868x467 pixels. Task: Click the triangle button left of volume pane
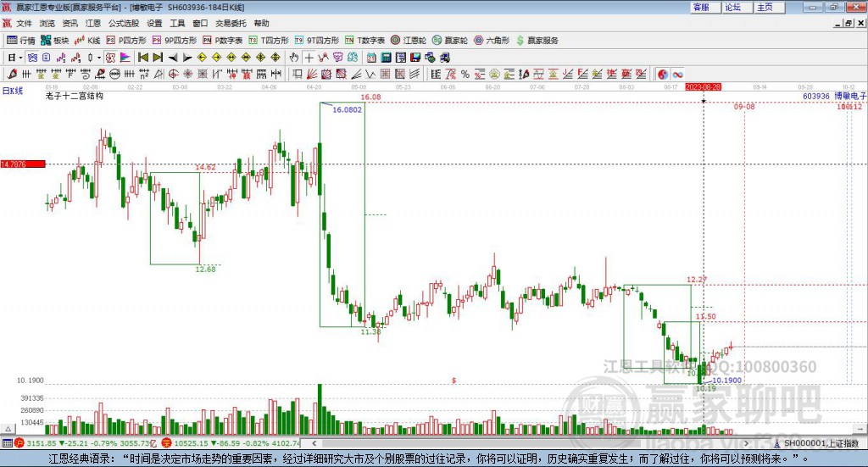pyautogui.click(x=8, y=429)
